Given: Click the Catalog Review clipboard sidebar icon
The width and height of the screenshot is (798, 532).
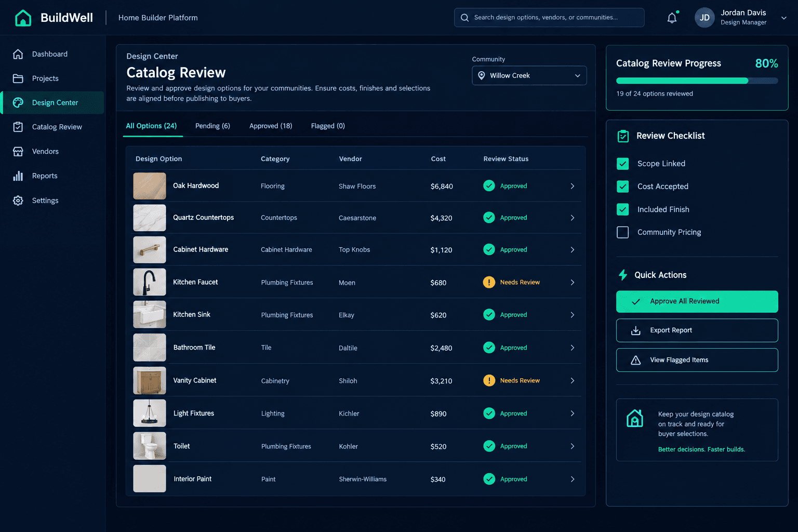Looking at the screenshot, I should click(18, 127).
